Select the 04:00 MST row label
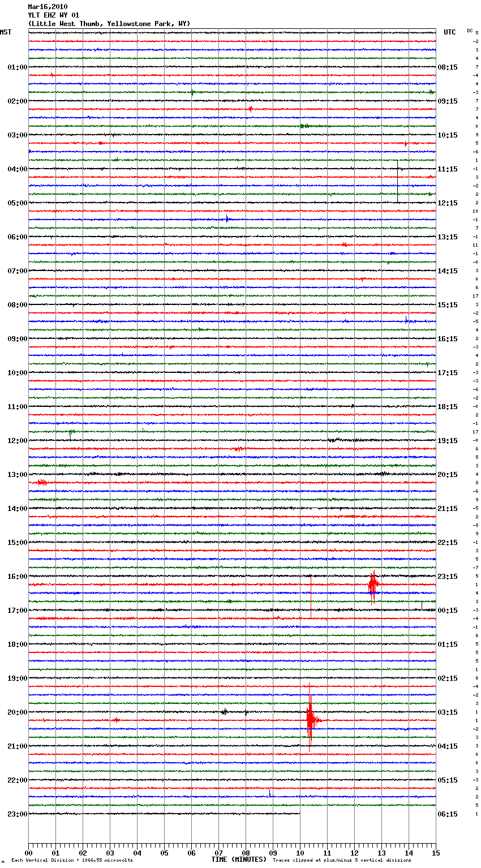This screenshot has height=868, width=481. pos(18,169)
